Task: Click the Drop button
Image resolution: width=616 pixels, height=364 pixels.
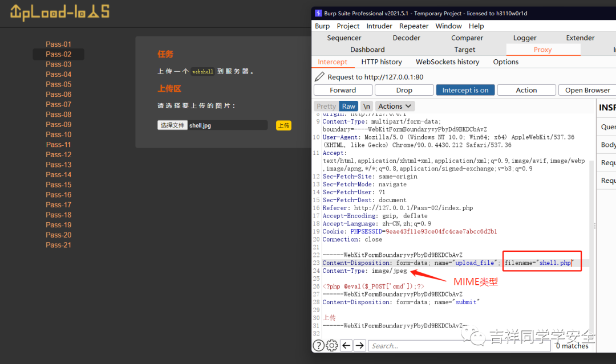Action: pos(404,90)
